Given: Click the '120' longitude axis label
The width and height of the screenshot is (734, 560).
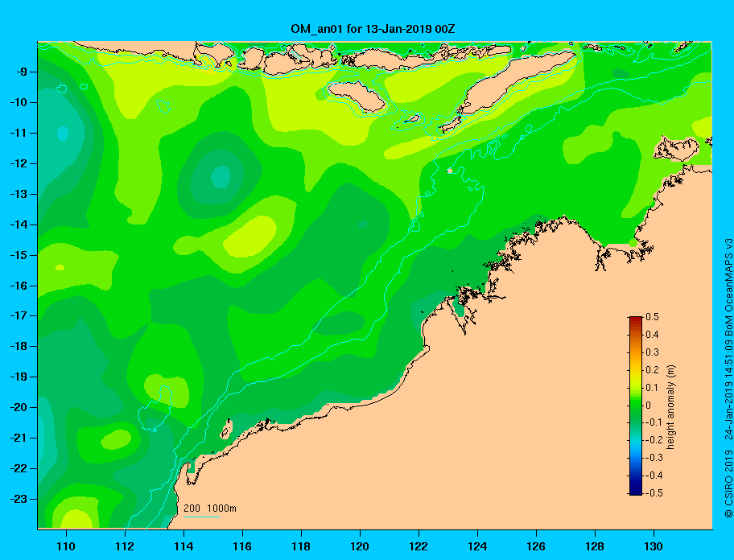Looking at the screenshot, I should click(x=360, y=546).
